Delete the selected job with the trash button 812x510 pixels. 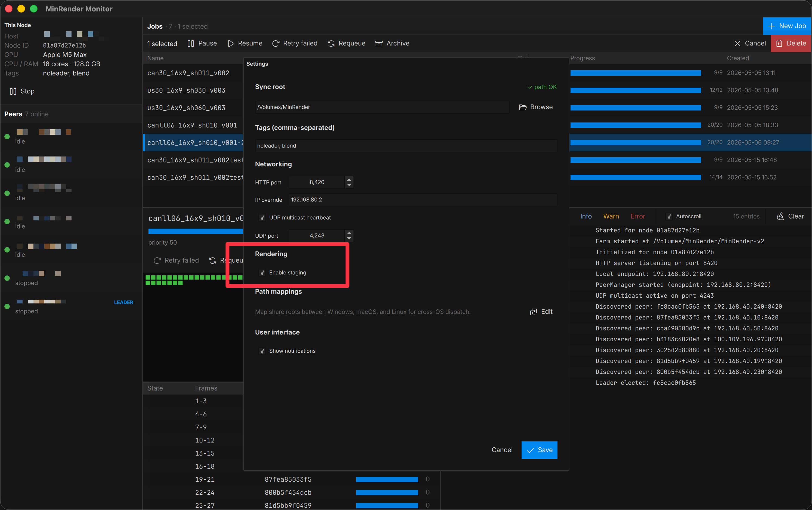tap(791, 43)
